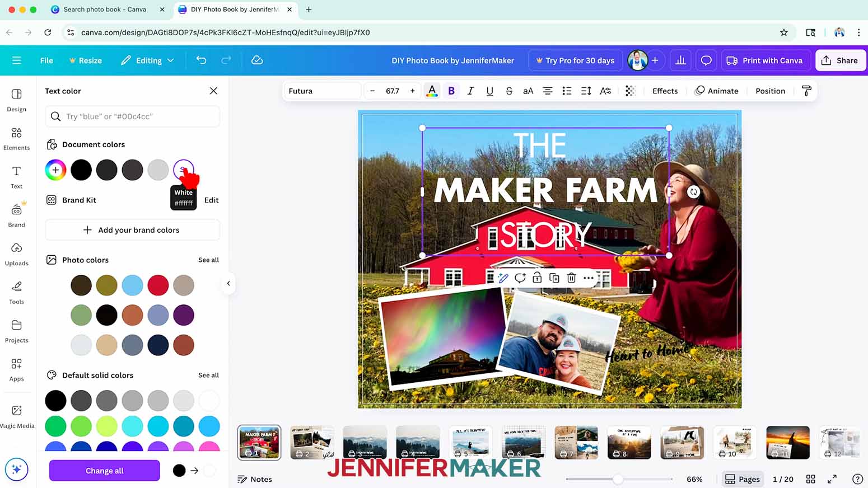Open grid view of pages
868x488 pixels.
(x=810, y=479)
